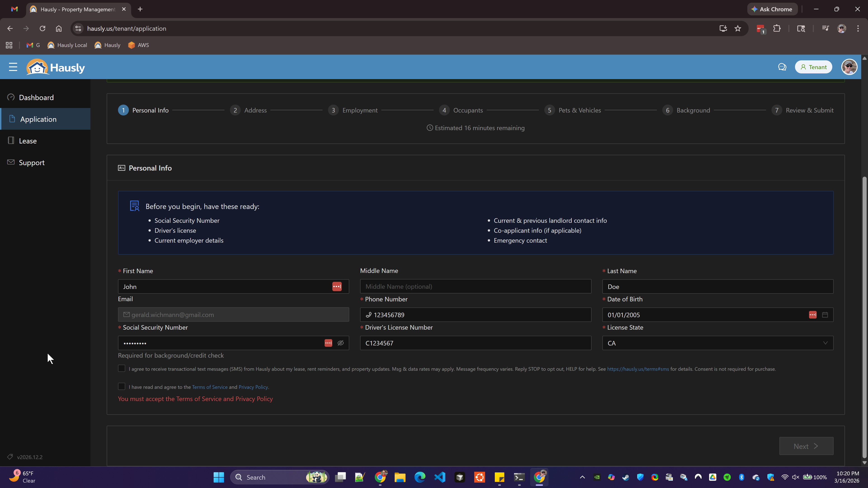The image size is (868, 488).
Task: Click the Hausly house logo
Action: [56, 67]
